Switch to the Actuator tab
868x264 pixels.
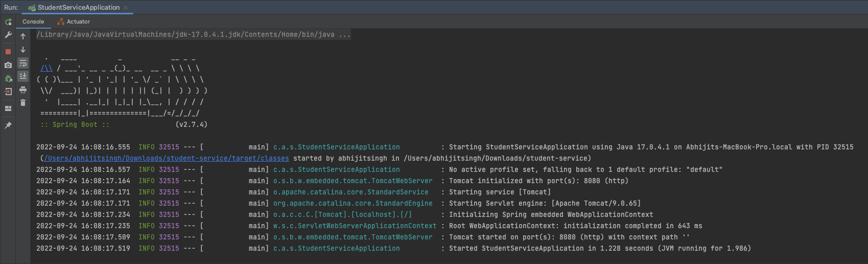point(74,21)
